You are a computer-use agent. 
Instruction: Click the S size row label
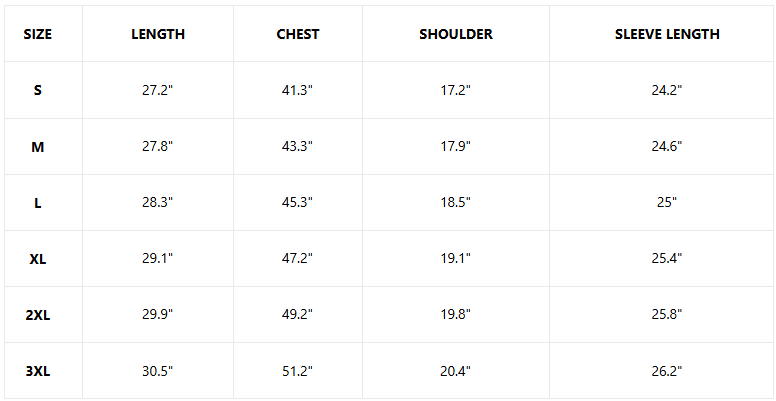(x=38, y=90)
